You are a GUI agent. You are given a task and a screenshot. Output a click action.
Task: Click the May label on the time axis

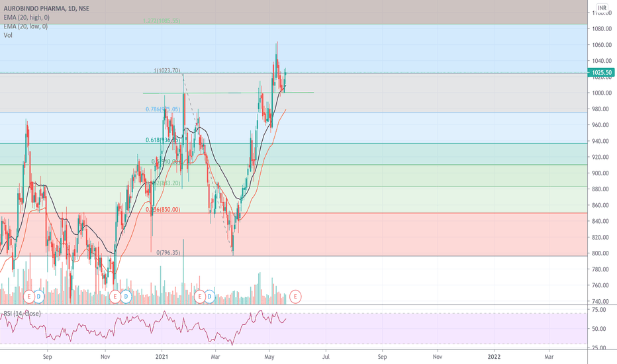click(x=269, y=357)
